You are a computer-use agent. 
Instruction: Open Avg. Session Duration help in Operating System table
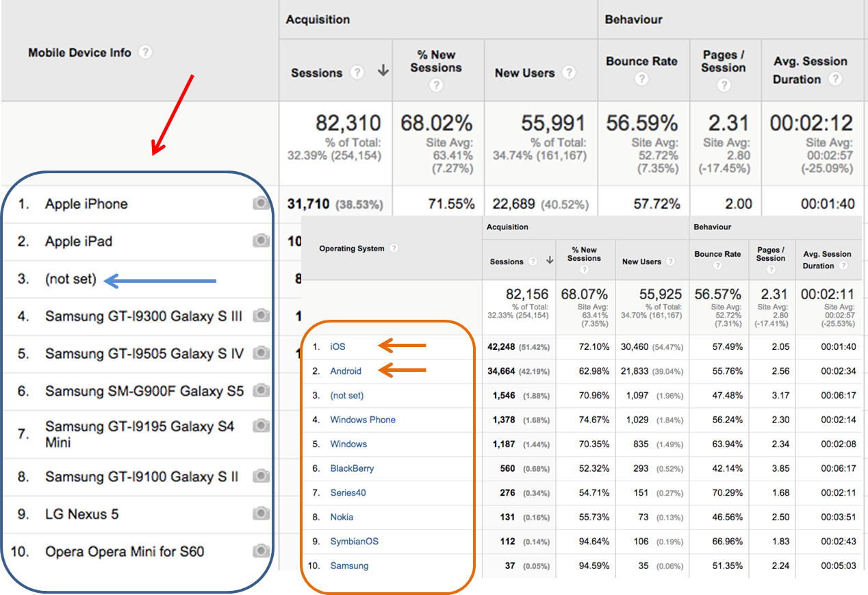click(843, 266)
